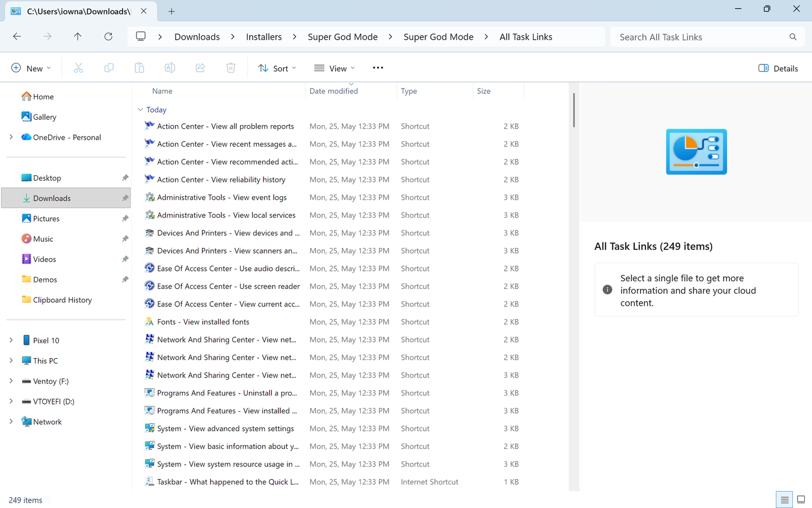The image size is (812, 508).
Task: Expand Ventoy (F:) drive node
Action: [11, 381]
